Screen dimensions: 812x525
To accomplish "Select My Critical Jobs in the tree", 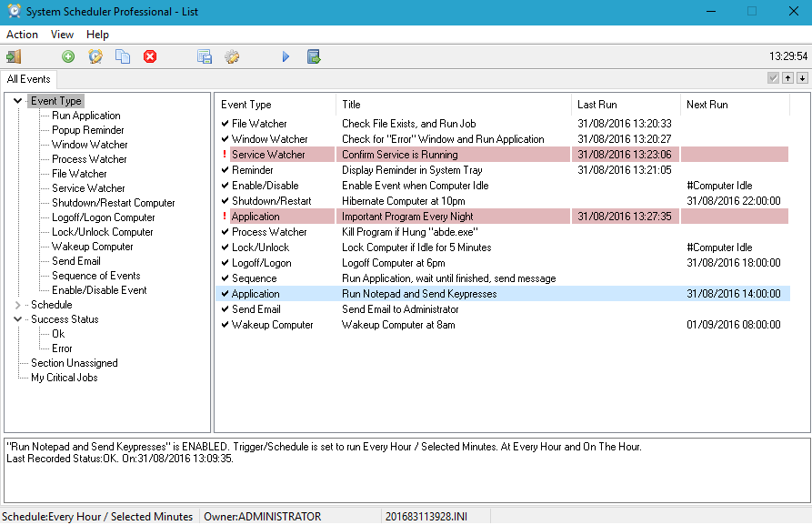I will point(64,378).
